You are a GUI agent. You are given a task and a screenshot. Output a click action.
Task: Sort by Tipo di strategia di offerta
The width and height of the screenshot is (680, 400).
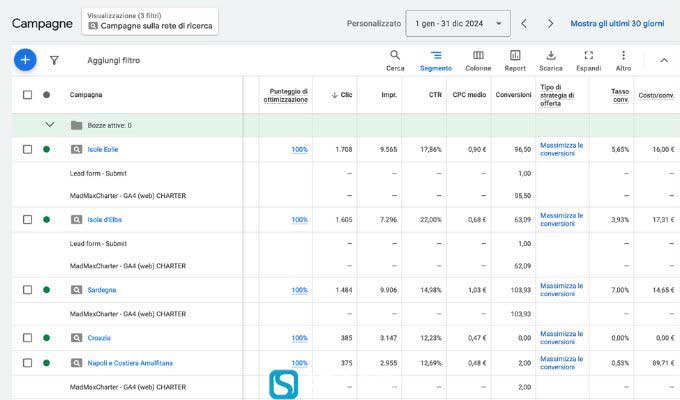557,95
